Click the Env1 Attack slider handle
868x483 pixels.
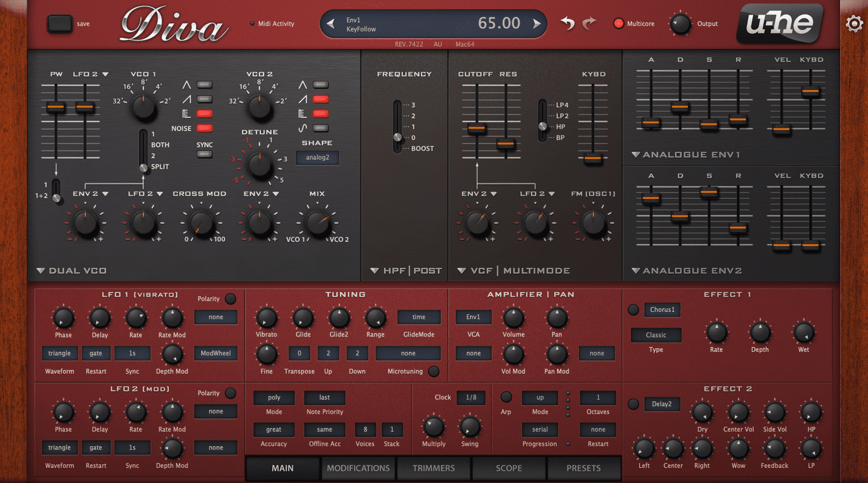(651, 123)
